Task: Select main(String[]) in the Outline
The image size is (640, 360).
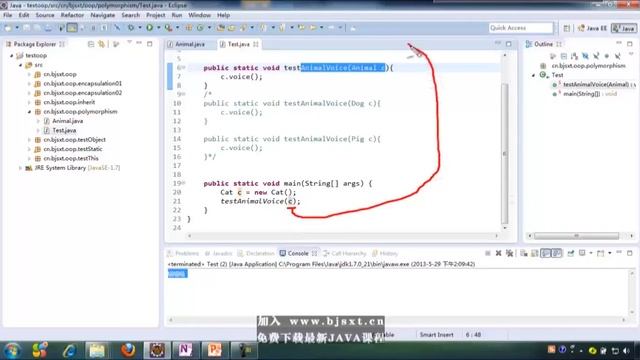Action: point(586,94)
